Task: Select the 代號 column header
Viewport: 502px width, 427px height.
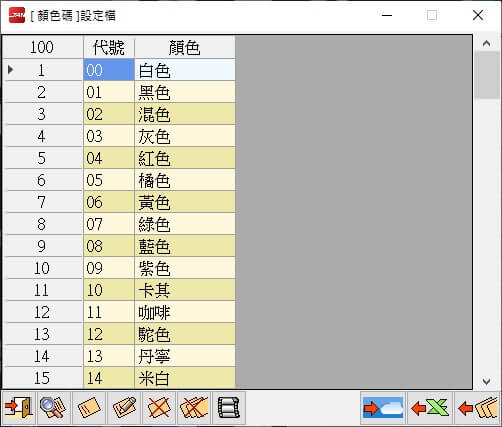Action: (x=109, y=47)
